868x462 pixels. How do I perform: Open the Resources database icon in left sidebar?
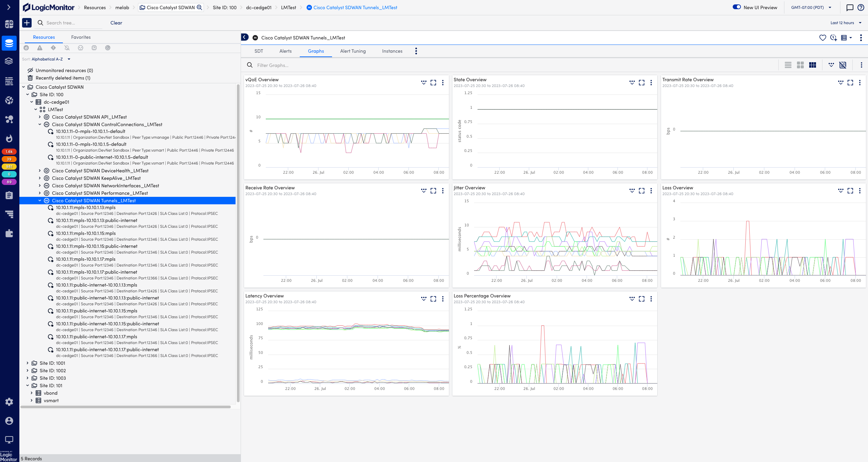coord(9,43)
